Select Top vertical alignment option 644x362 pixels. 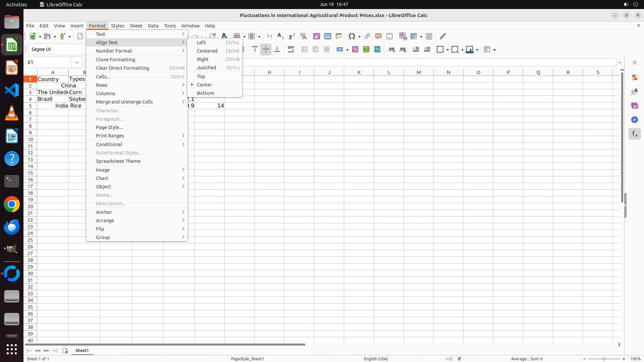[201, 76]
